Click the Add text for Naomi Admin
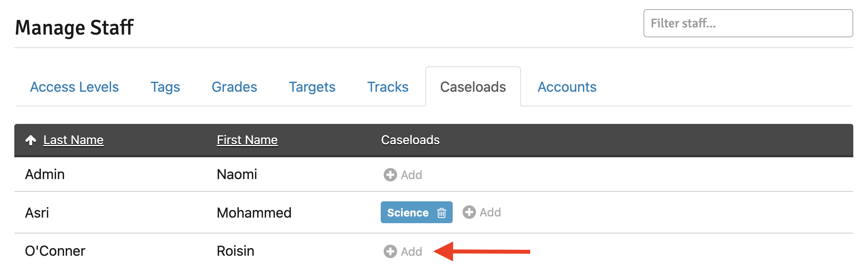Viewport: 868px width, 274px height. click(411, 175)
